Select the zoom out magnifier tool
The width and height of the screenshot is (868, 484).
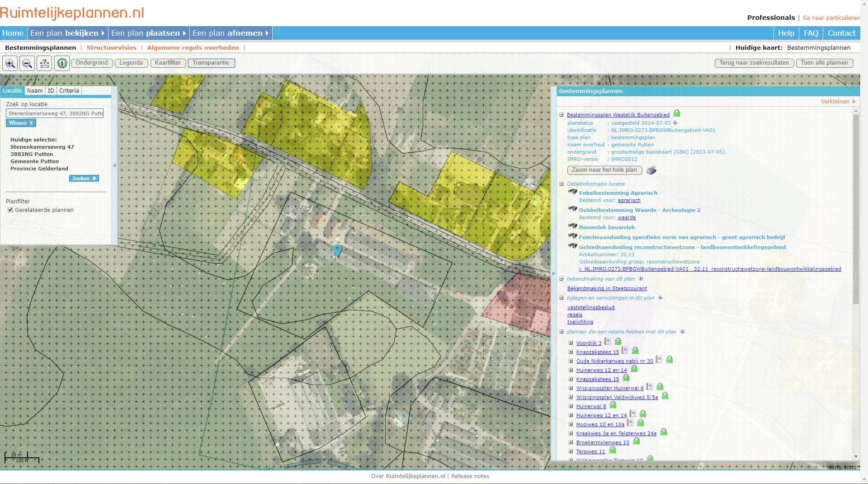(x=27, y=63)
